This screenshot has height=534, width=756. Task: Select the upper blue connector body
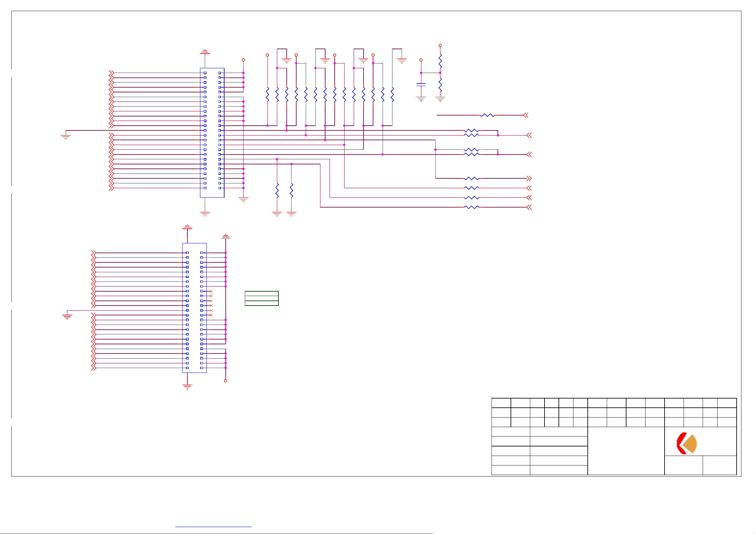coord(212,133)
